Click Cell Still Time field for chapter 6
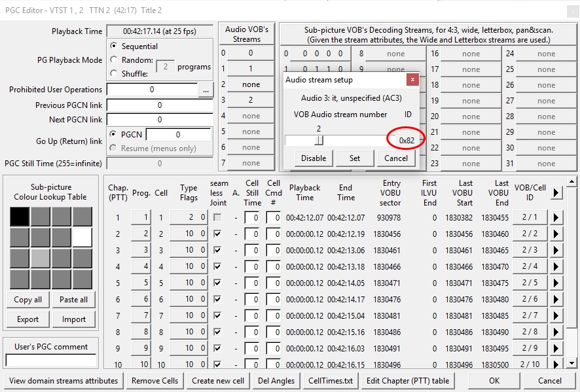Viewport: 580px width, 392px height. (252, 299)
